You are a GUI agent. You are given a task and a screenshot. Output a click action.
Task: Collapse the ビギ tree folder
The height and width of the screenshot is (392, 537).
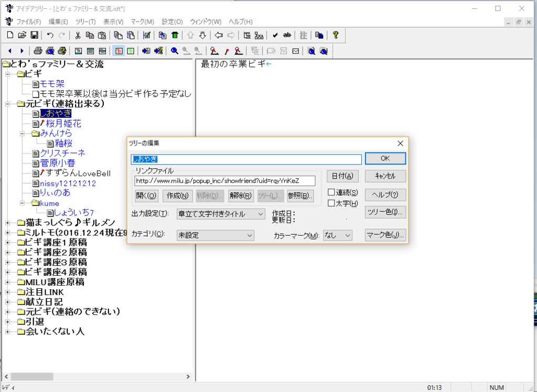(7, 73)
